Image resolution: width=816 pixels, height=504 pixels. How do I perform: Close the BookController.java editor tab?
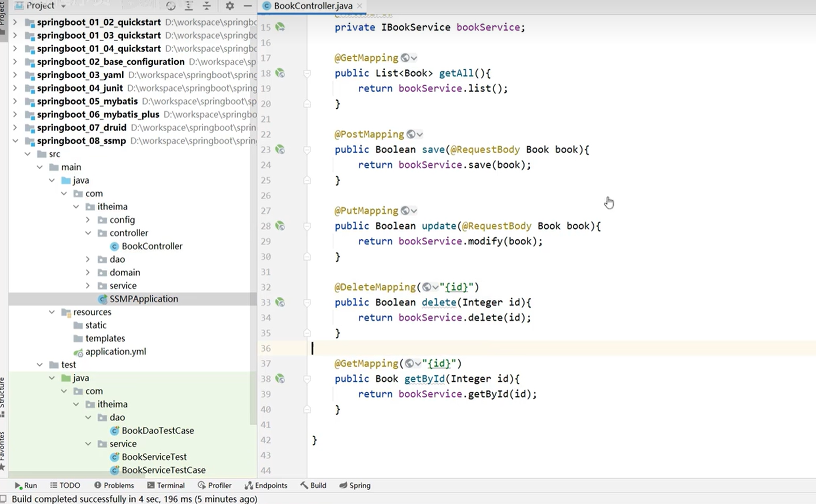pos(359,6)
